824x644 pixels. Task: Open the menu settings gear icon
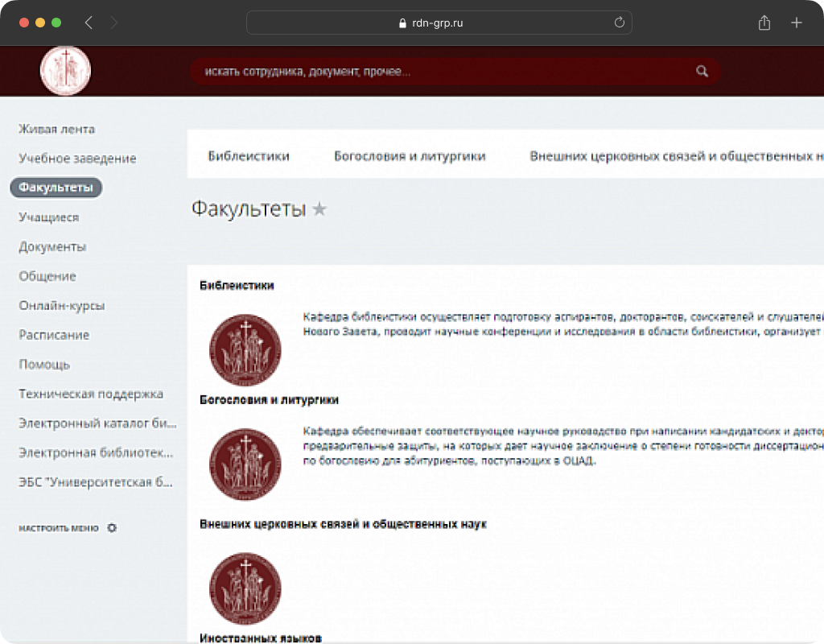click(x=112, y=528)
